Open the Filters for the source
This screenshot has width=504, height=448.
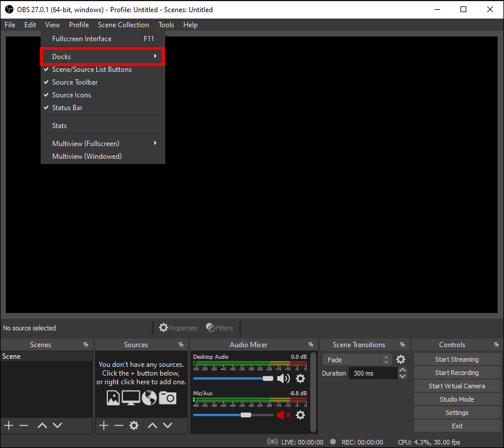pos(220,328)
